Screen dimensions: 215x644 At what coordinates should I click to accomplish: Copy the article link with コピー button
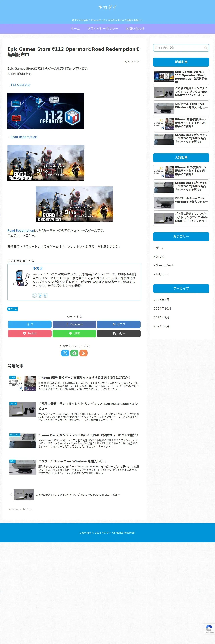click(119, 334)
